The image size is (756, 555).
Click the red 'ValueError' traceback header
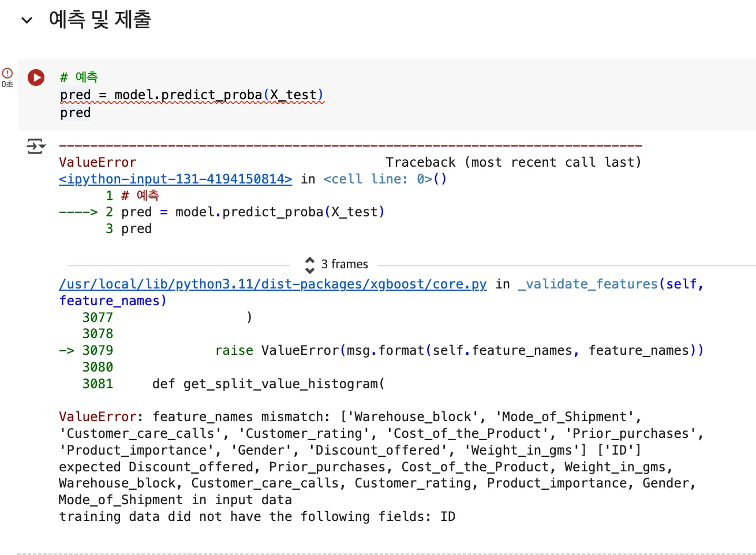tap(98, 162)
